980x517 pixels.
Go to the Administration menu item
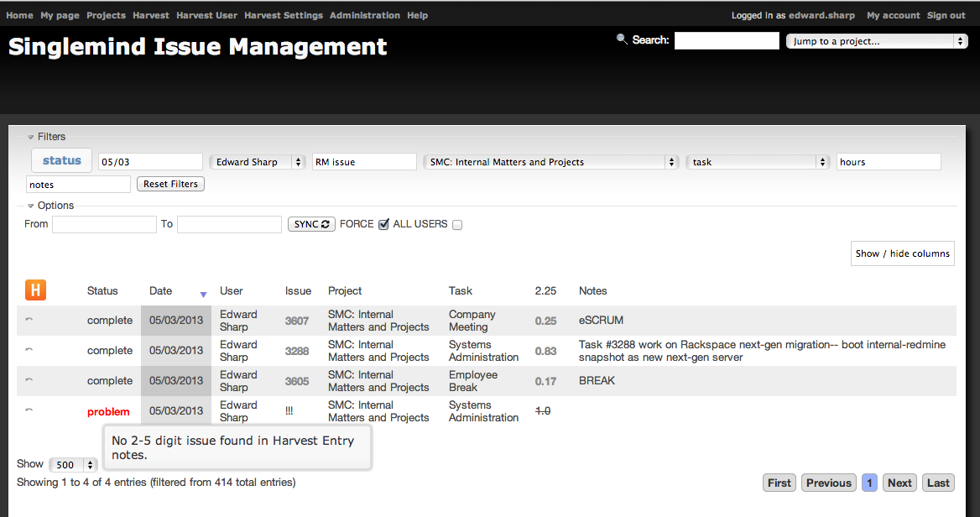pyautogui.click(x=364, y=15)
